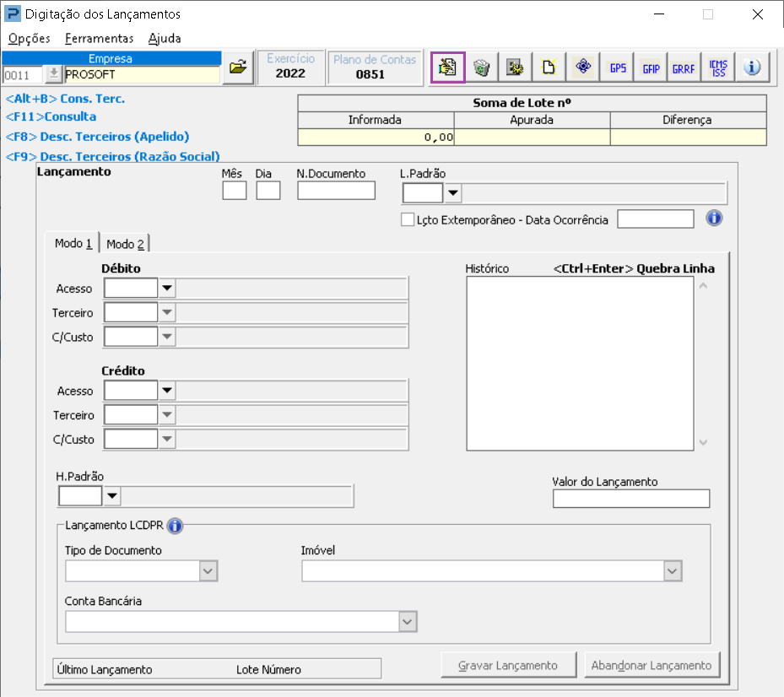This screenshot has width=784, height=697.
Task: Click the Valor do Lançamento input field
Action: (x=631, y=499)
